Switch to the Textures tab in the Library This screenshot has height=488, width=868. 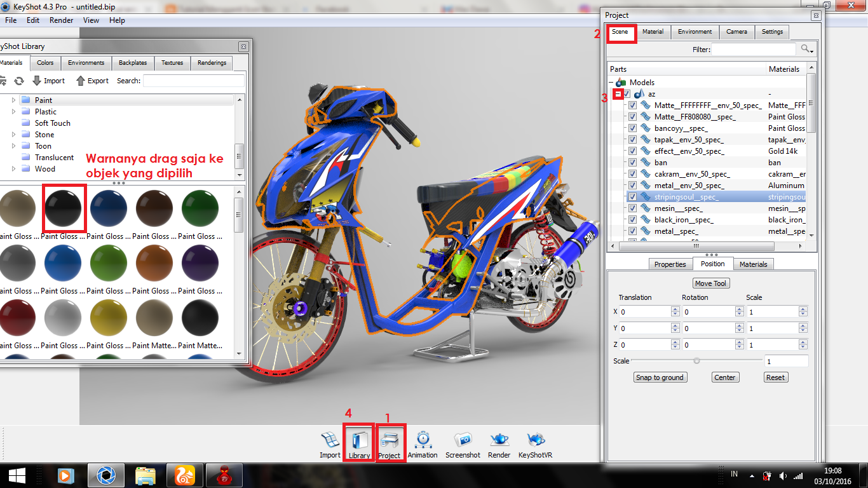point(172,63)
